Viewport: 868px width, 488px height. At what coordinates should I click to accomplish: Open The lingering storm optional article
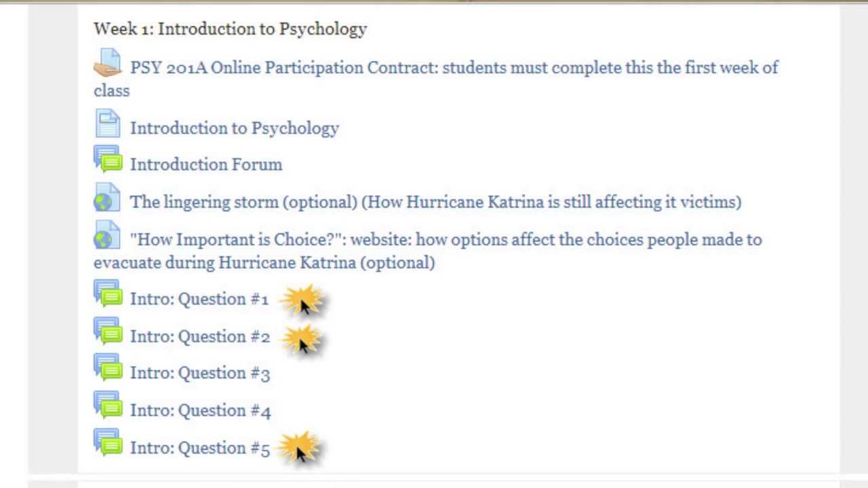point(435,202)
